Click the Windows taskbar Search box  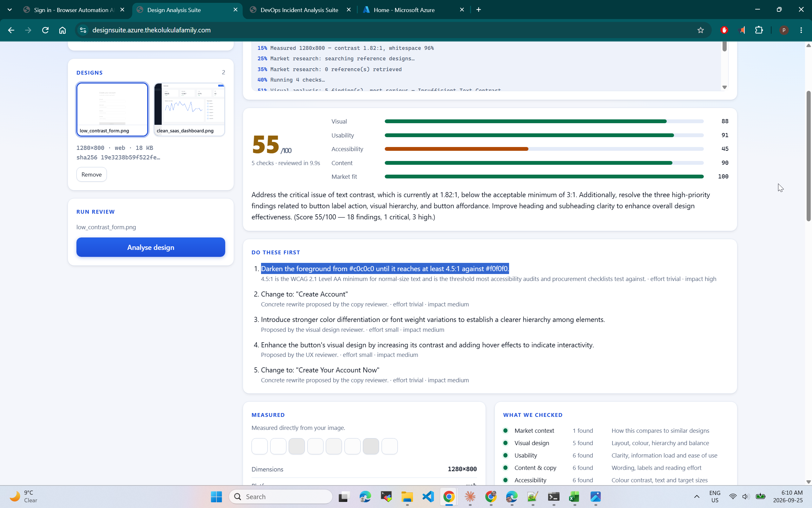click(280, 497)
